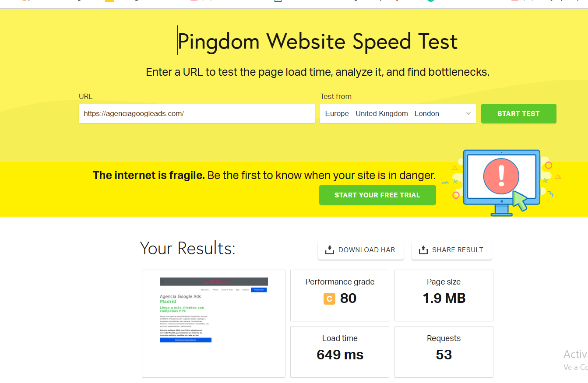Open the tested site screenshot thumbnail
The height and width of the screenshot is (383, 588).
pos(214,323)
